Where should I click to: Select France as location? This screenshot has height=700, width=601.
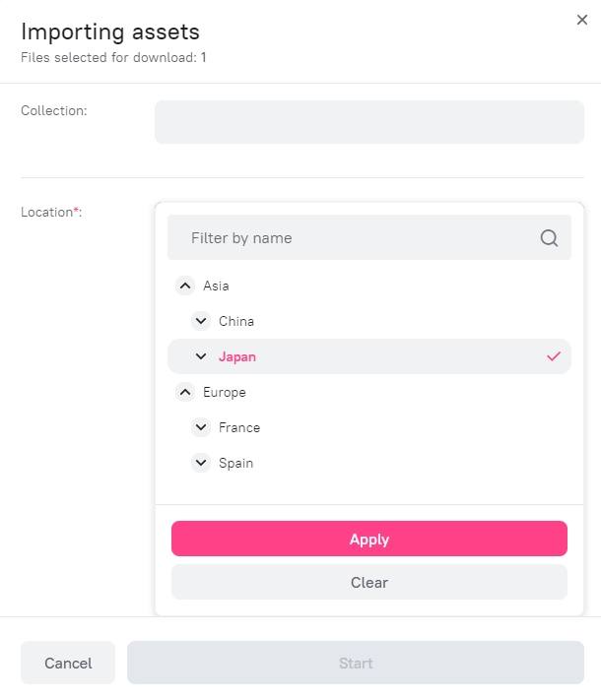click(x=239, y=427)
